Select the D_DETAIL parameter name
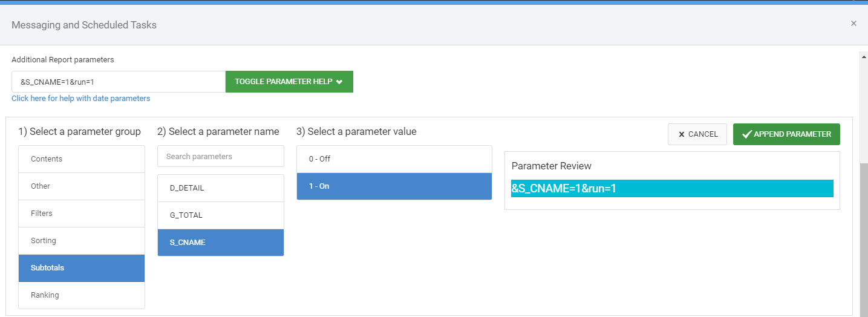The height and width of the screenshot is (317, 868). point(221,188)
